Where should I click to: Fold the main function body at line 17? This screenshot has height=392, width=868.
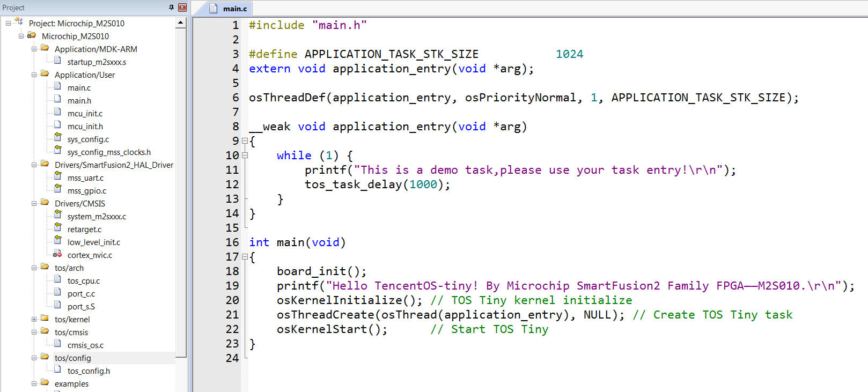tap(245, 257)
